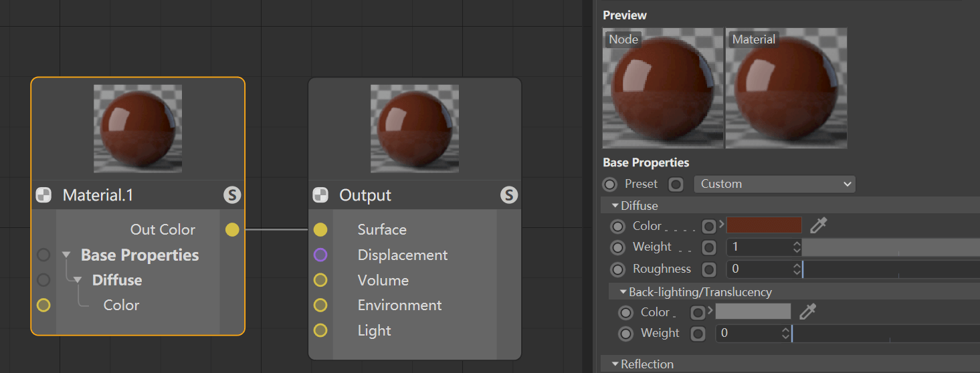Toggle the animation dot for Diffuse Color
The height and width of the screenshot is (373, 980).
618,226
